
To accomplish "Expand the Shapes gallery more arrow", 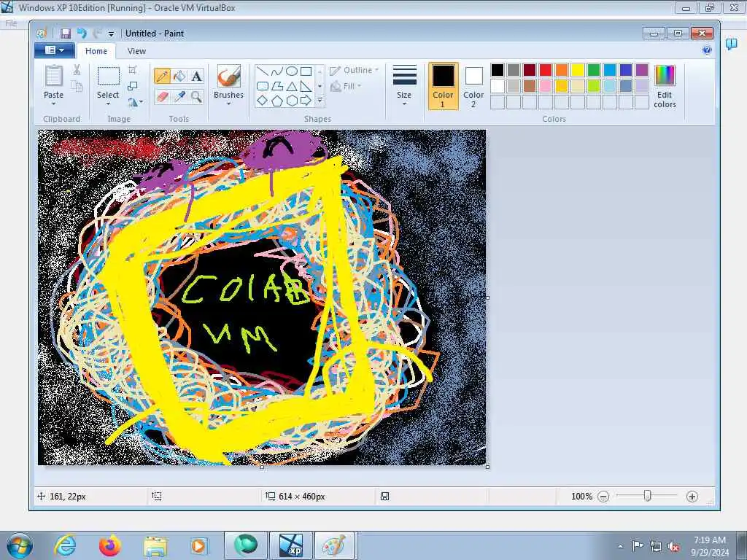I will (320, 101).
